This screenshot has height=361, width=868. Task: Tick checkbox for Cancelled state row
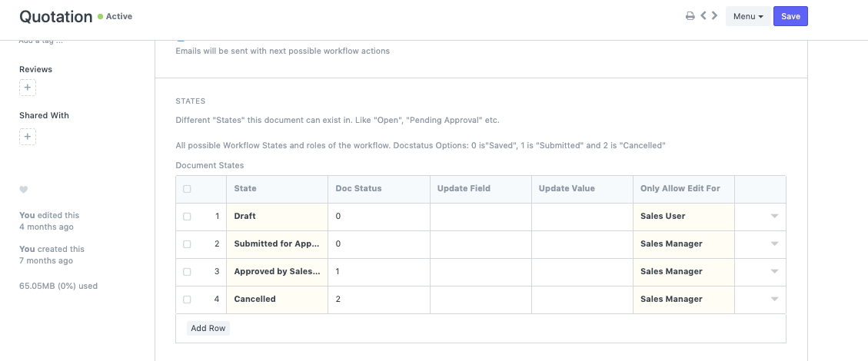click(x=187, y=300)
